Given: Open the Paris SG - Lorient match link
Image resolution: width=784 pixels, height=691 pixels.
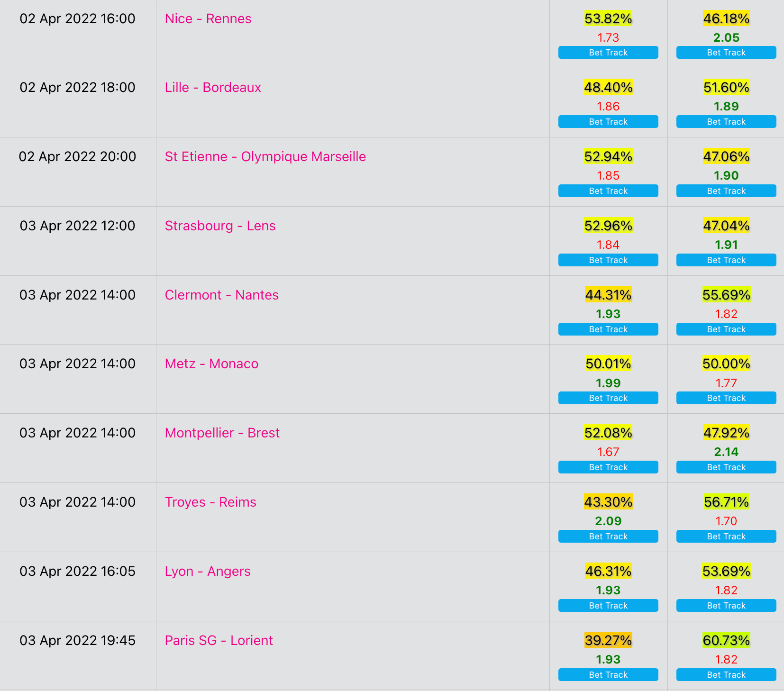Looking at the screenshot, I should 219,640.
